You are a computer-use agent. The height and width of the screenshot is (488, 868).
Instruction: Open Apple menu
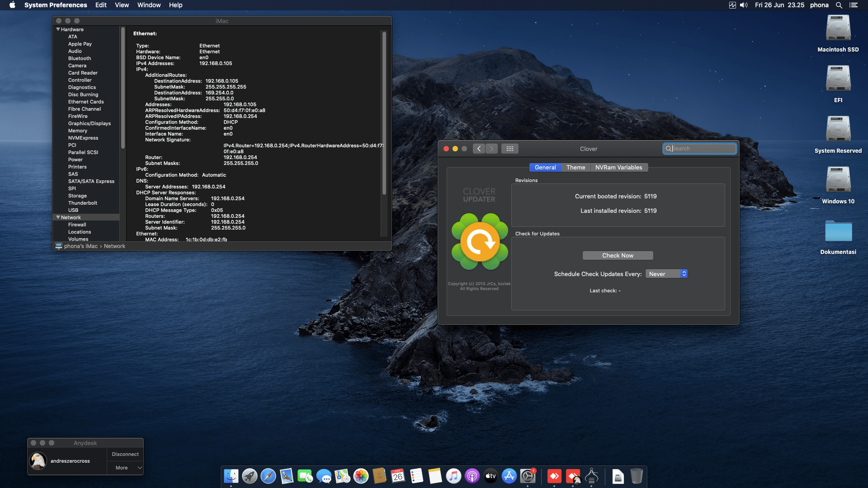[x=12, y=5]
